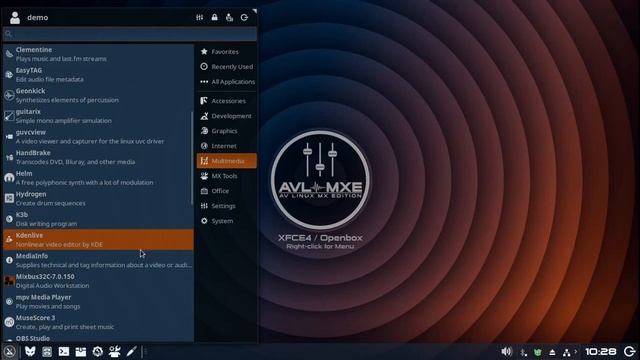Click taskbar logout button beside clock

(x=629, y=351)
